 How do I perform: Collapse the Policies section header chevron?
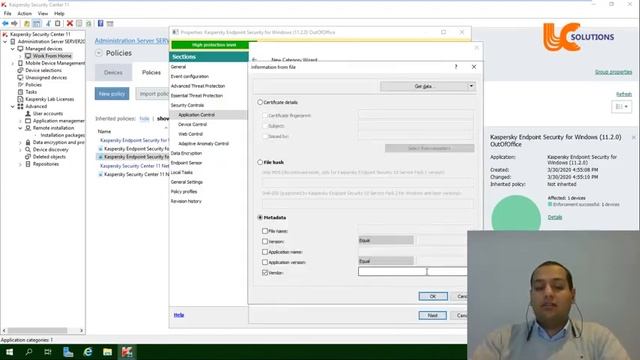pos(99,53)
